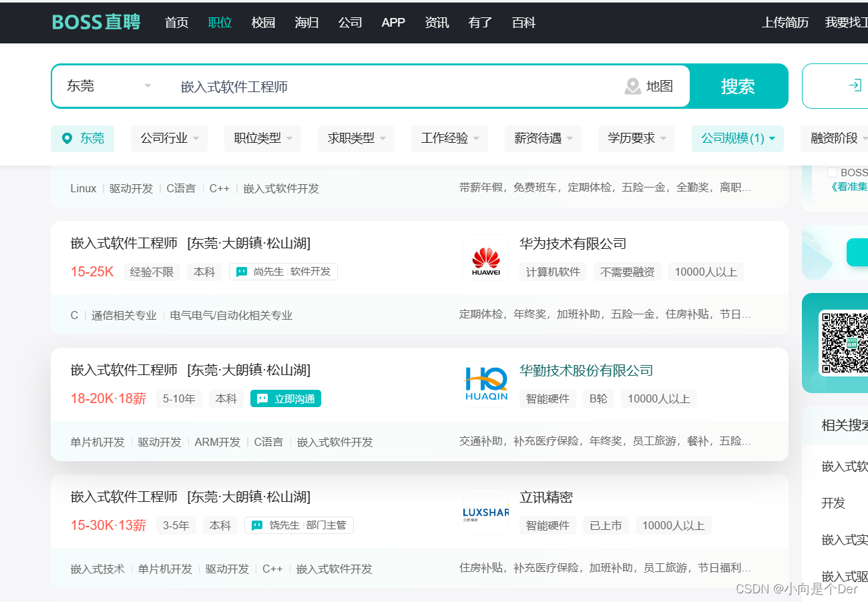Click the job search keyword input field
Image resolution: width=868 pixels, height=602 pixels.
[x=394, y=86]
